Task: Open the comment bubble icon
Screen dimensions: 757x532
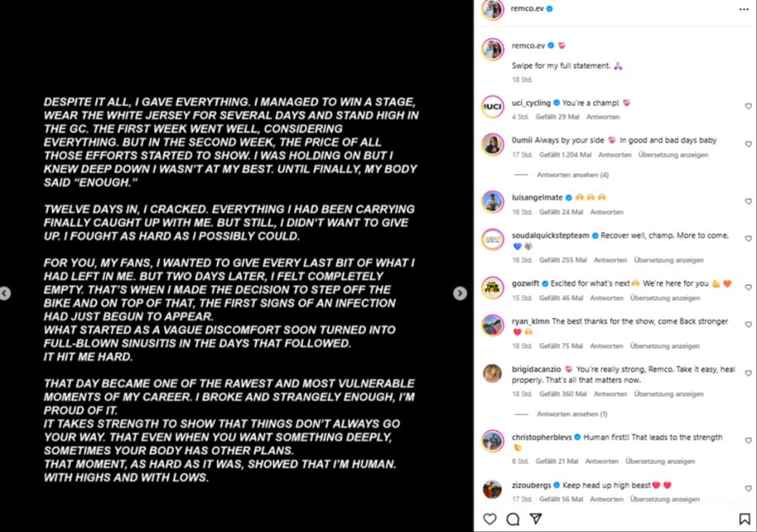Action: pos(513,519)
